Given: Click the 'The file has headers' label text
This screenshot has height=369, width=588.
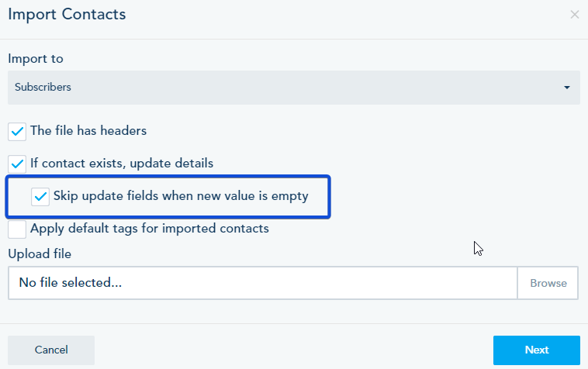Looking at the screenshot, I should (88, 131).
